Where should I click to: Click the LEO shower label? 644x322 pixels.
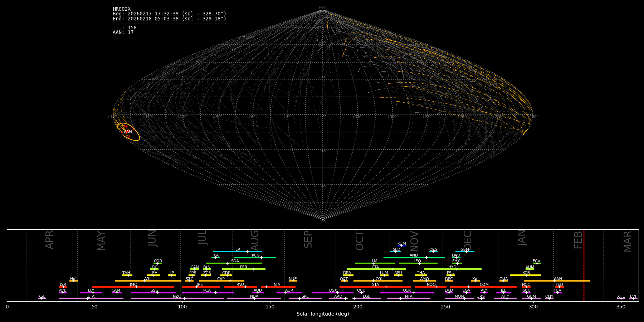(x=417, y=261)
